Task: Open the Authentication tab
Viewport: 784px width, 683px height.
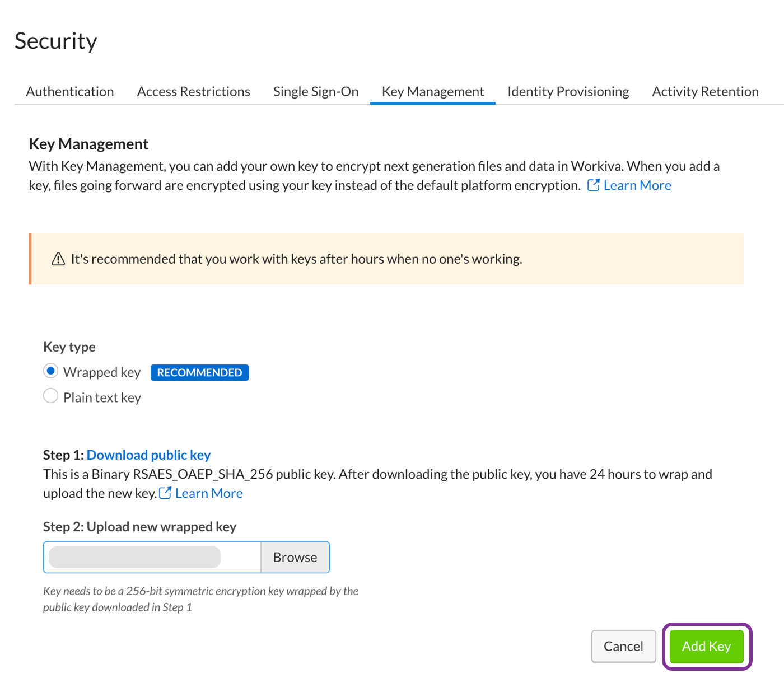Action: point(70,92)
